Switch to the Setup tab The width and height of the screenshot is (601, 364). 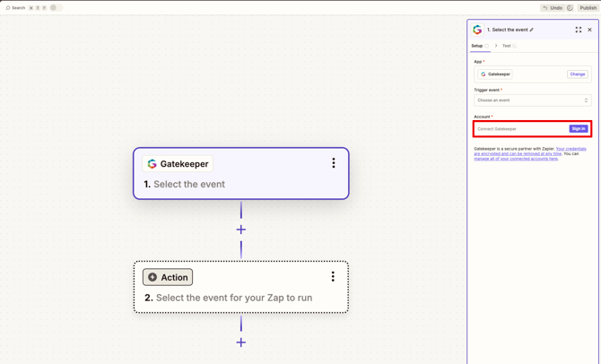click(480, 46)
